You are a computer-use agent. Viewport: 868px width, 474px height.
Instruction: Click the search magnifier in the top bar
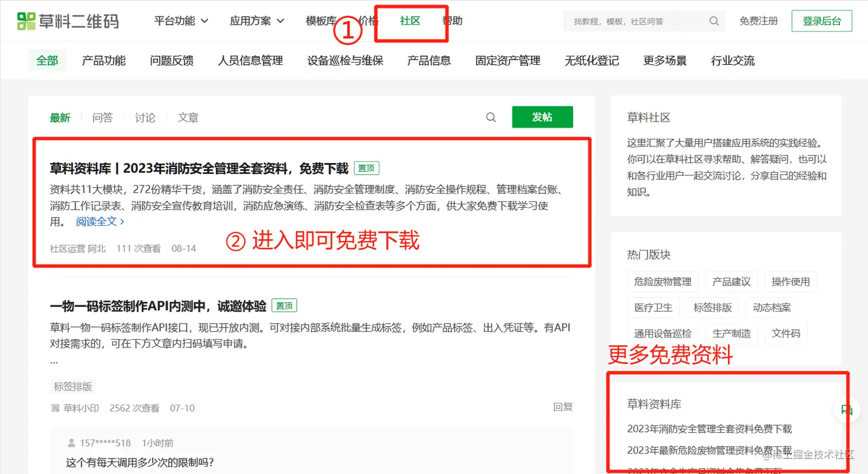pos(714,21)
